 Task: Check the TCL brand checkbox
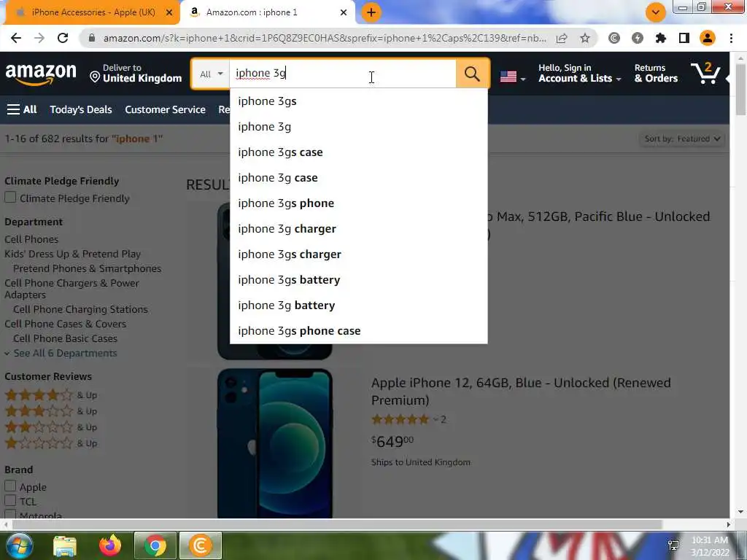10,500
